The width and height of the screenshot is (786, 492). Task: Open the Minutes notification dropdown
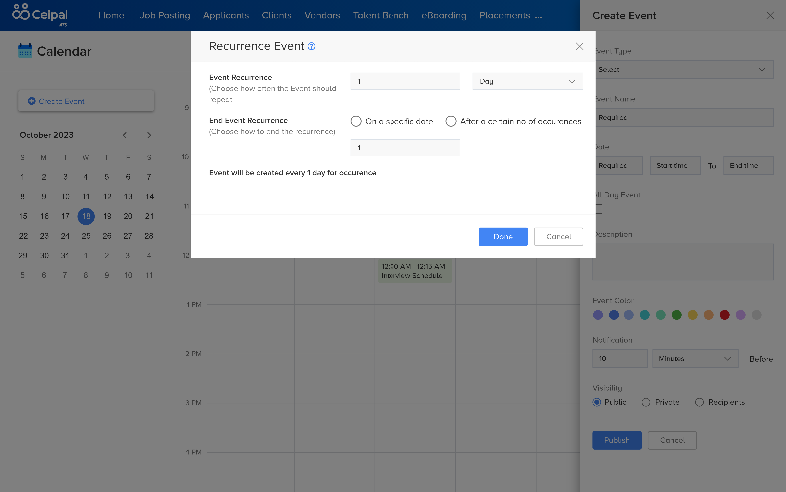click(695, 359)
